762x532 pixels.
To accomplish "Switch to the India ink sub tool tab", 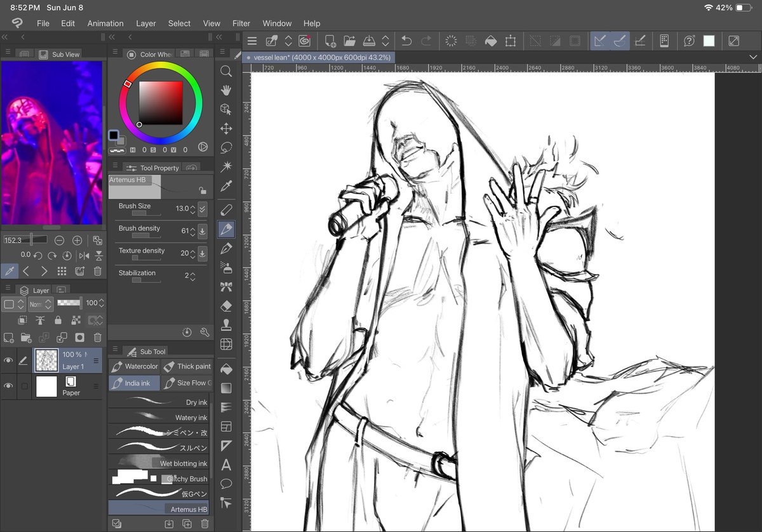I will 133,383.
